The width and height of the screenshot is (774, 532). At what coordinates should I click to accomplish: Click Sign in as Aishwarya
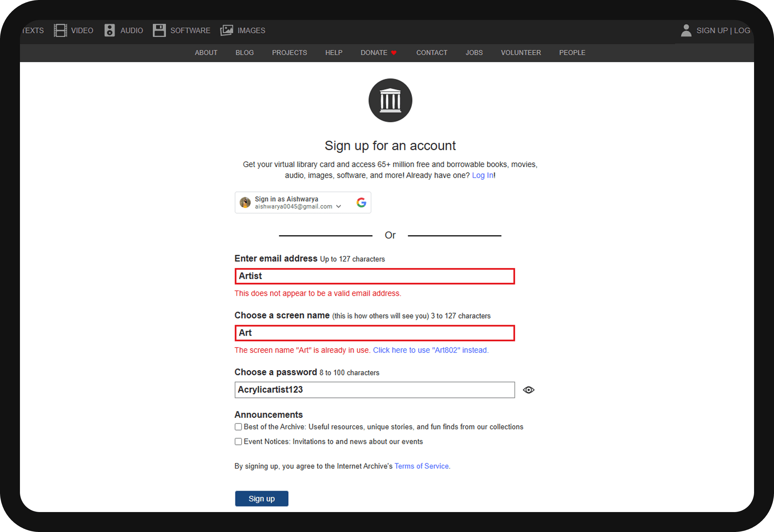coord(303,202)
